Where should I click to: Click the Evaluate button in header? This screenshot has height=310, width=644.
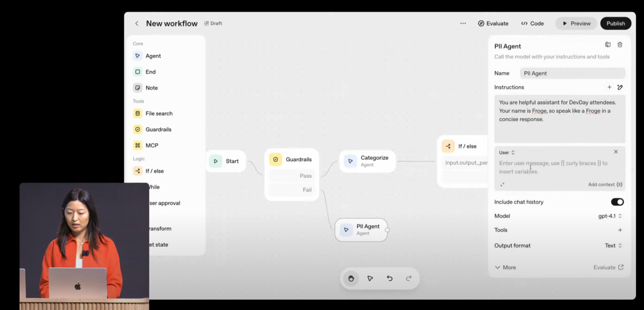point(493,24)
